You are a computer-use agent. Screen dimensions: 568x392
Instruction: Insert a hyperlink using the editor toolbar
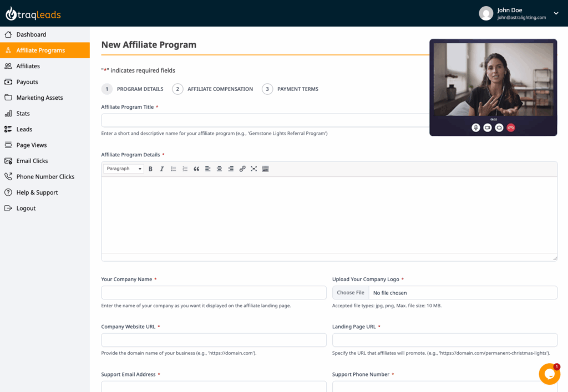(x=242, y=169)
